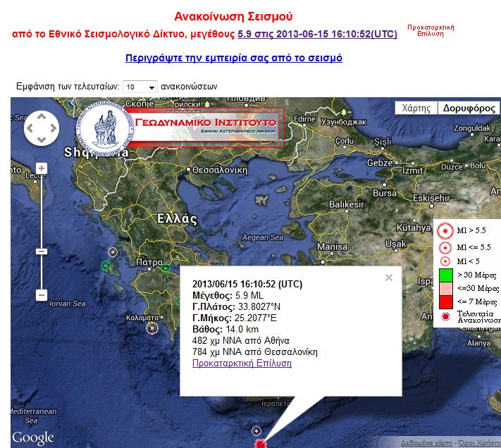Close the earthquake info popup
Image resolution: width=501 pixels, height=448 pixels.
pos(389,278)
